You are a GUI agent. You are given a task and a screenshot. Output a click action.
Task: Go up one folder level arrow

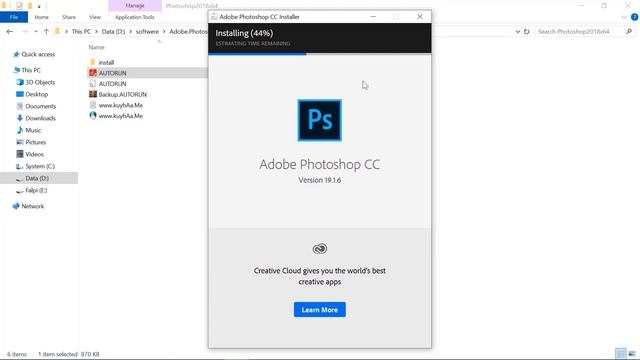click(x=46, y=31)
